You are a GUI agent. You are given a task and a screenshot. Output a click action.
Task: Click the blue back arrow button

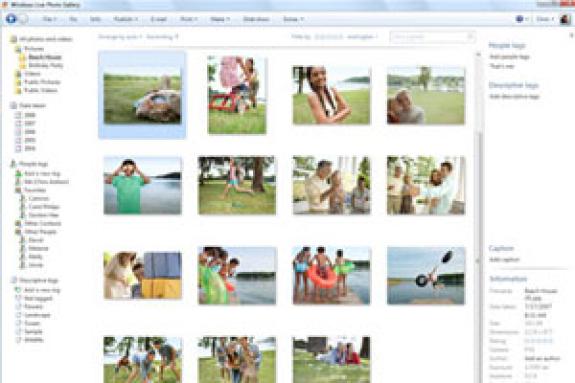[x=11, y=19]
